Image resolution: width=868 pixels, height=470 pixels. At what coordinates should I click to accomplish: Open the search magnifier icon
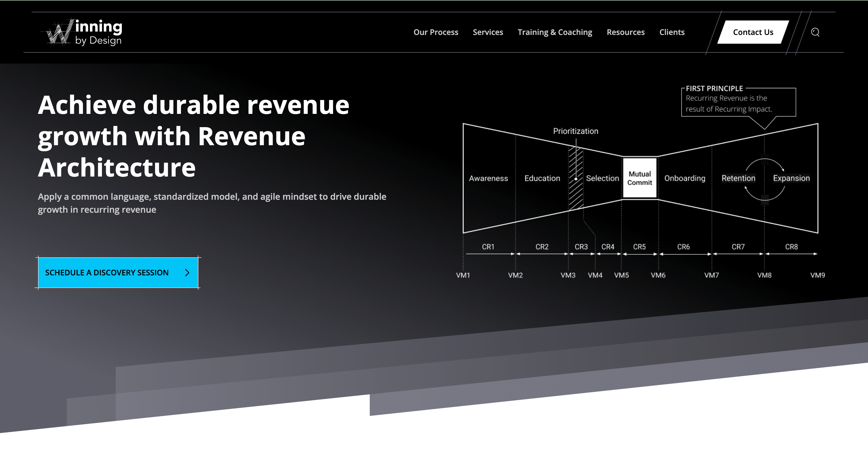(815, 32)
